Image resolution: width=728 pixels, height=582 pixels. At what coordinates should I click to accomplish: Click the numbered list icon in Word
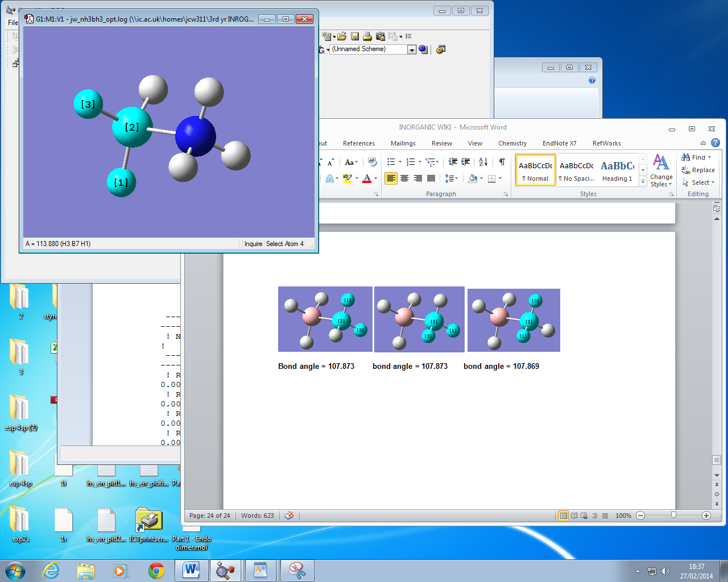pyautogui.click(x=411, y=162)
